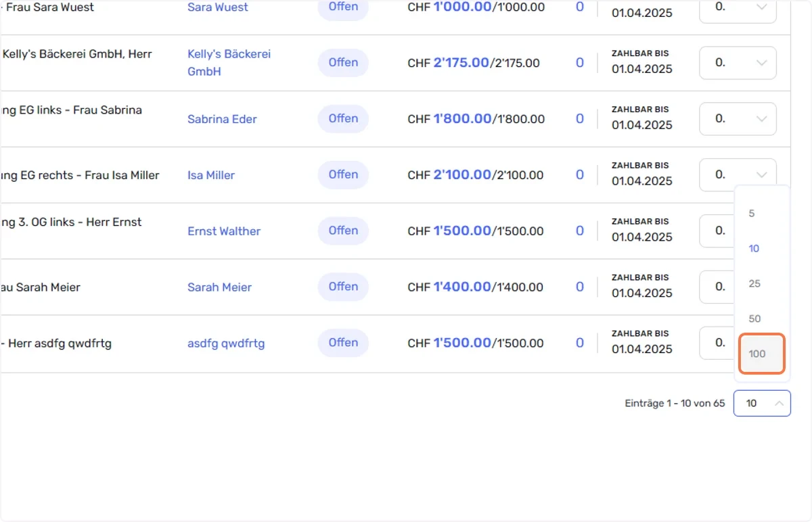Open the Kelly's Bäckerei GmbH link

pyautogui.click(x=229, y=62)
